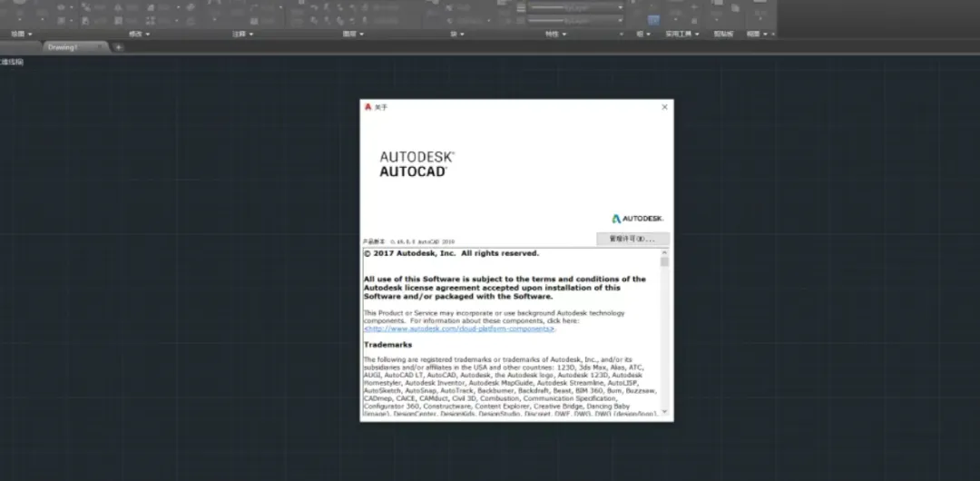Expand the 特性 ribbon panel
980x481 pixels.
(x=555, y=34)
